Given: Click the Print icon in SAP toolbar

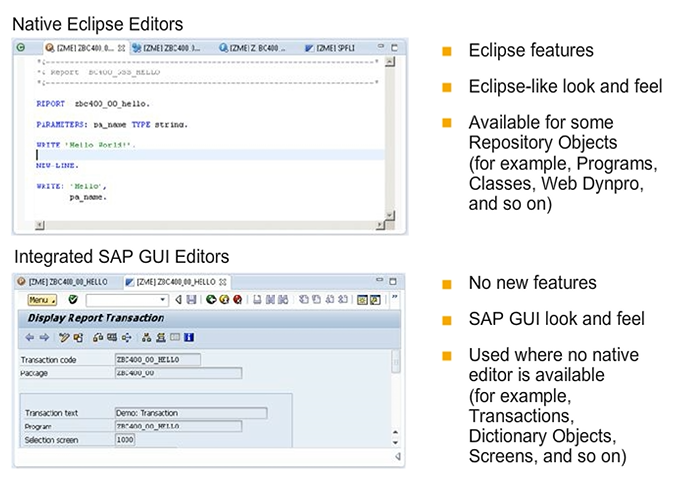Looking at the screenshot, I should tap(257, 299).
